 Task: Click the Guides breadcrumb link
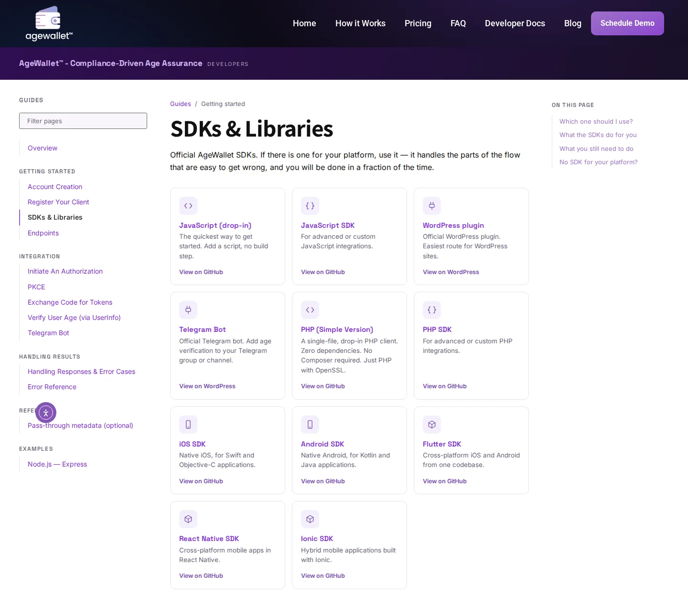coord(181,104)
